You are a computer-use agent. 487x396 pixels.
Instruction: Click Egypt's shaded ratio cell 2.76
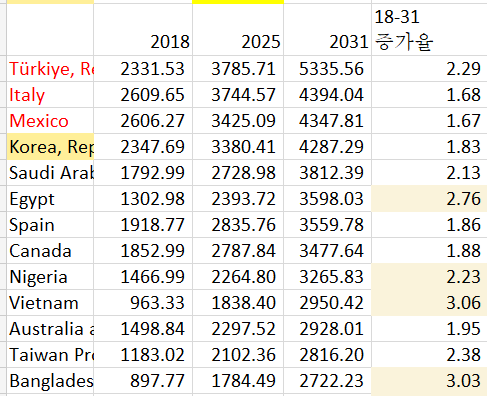pyautogui.click(x=429, y=199)
